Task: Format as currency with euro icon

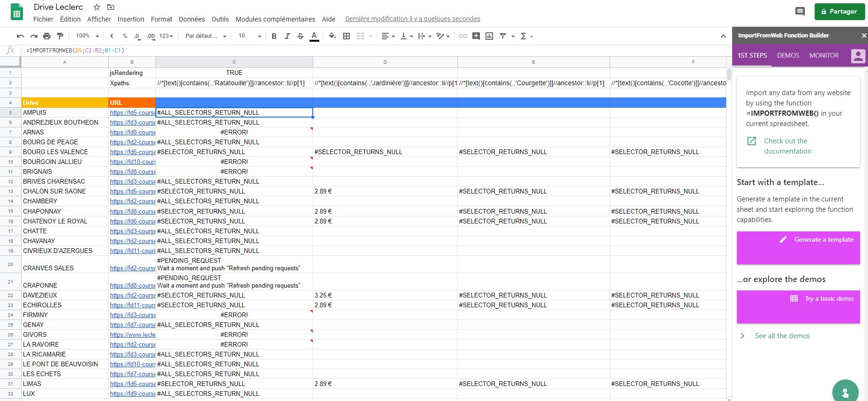Action: coord(112,36)
